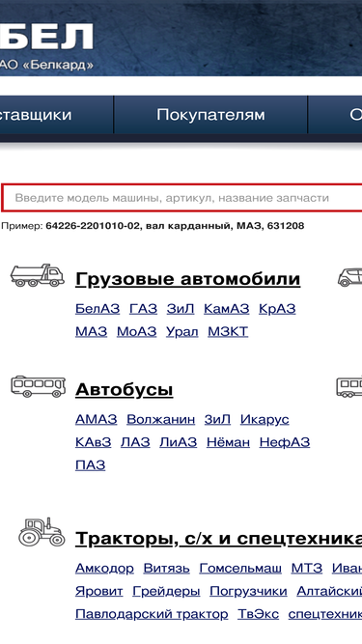Select the МЗКТ link

[228, 331]
